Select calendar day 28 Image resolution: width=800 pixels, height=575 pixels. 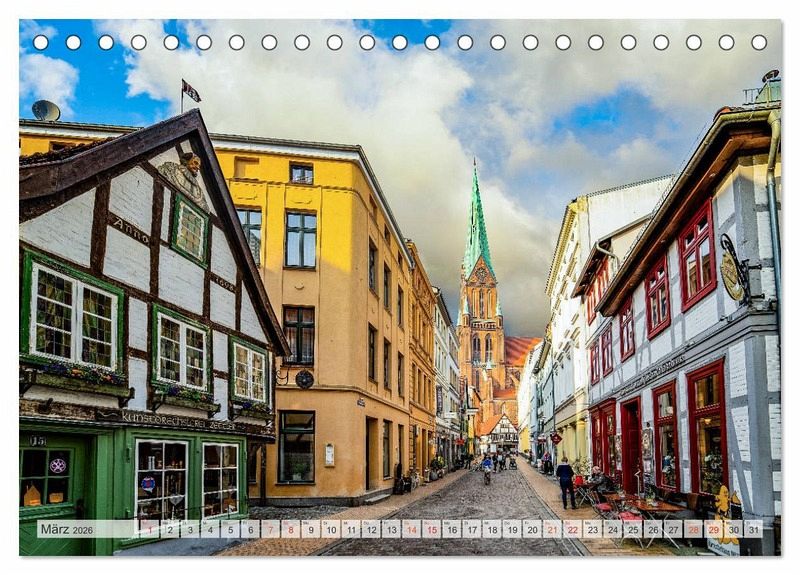pos(694,529)
